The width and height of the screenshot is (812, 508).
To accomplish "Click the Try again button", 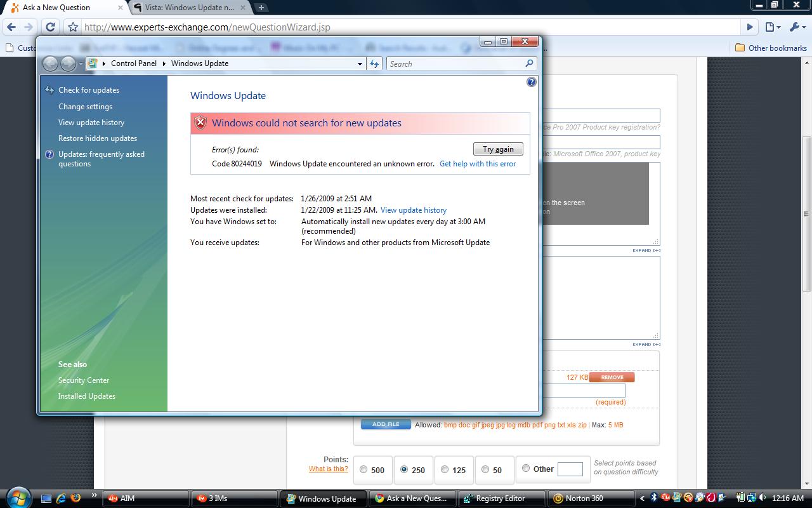I will tap(498, 149).
